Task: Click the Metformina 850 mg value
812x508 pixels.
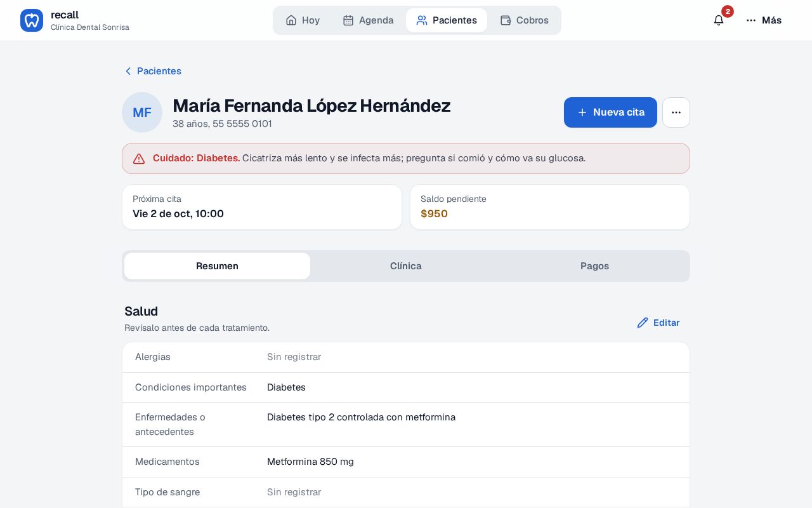Action: [310, 462]
